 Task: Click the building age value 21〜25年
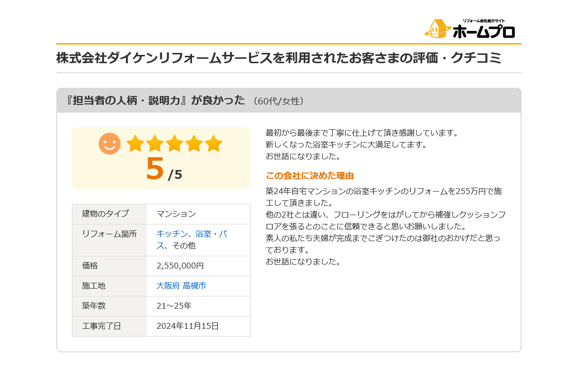click(174, 306)
